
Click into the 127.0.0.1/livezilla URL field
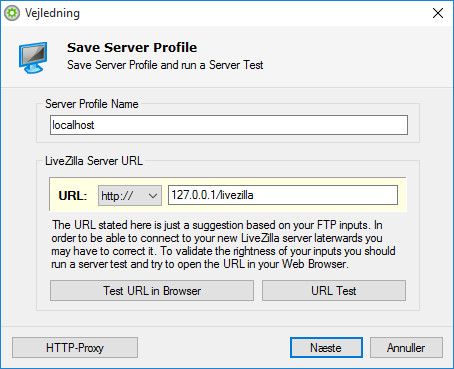[x=283, y=195]
